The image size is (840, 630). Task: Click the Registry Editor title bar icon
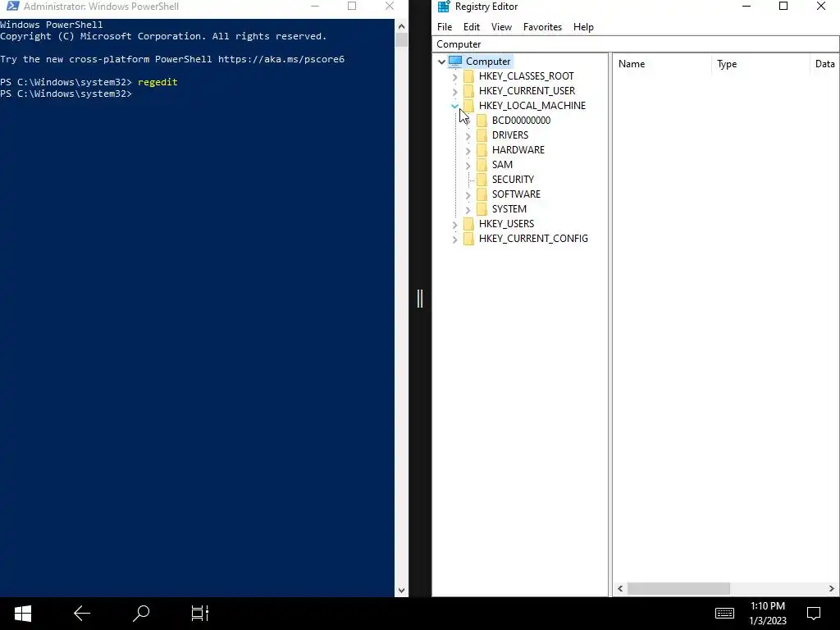(x=444, y=7)
